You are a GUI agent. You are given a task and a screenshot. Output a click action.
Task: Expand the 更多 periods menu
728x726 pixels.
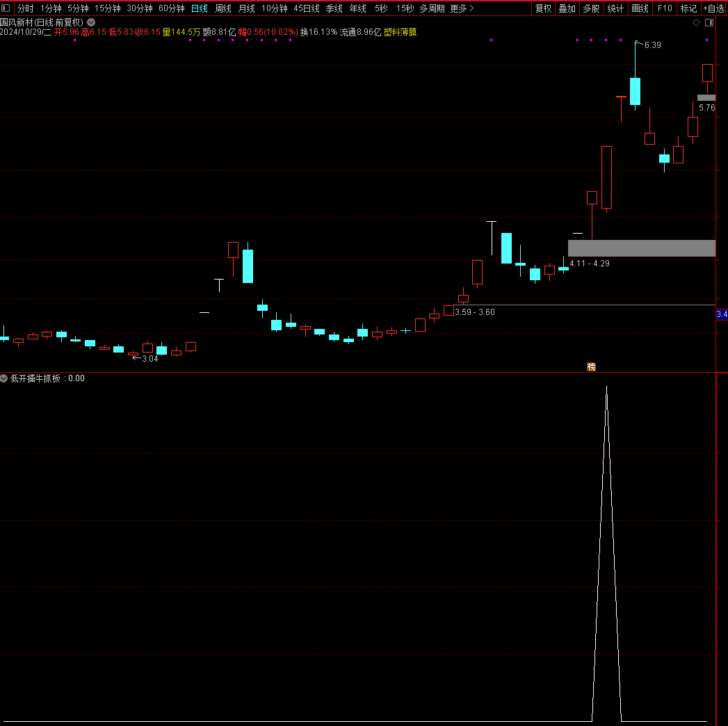pyautogui.click(x=462, y=8)
